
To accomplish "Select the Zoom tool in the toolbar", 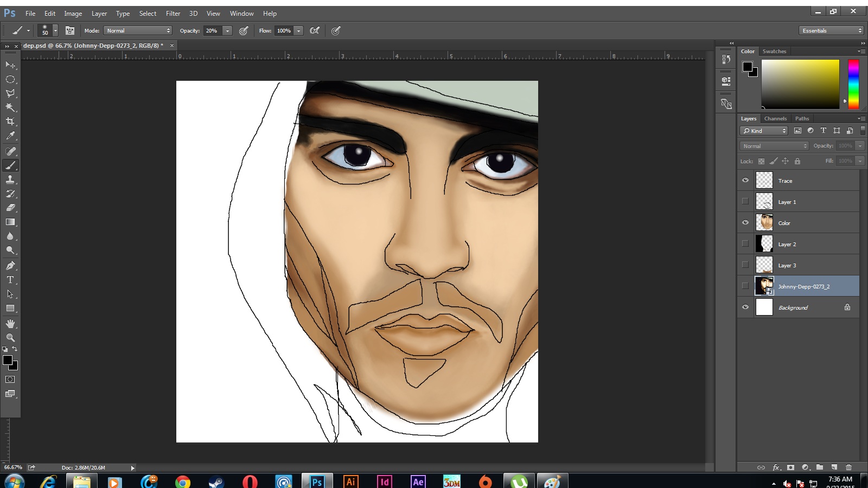I will (10, 337).
